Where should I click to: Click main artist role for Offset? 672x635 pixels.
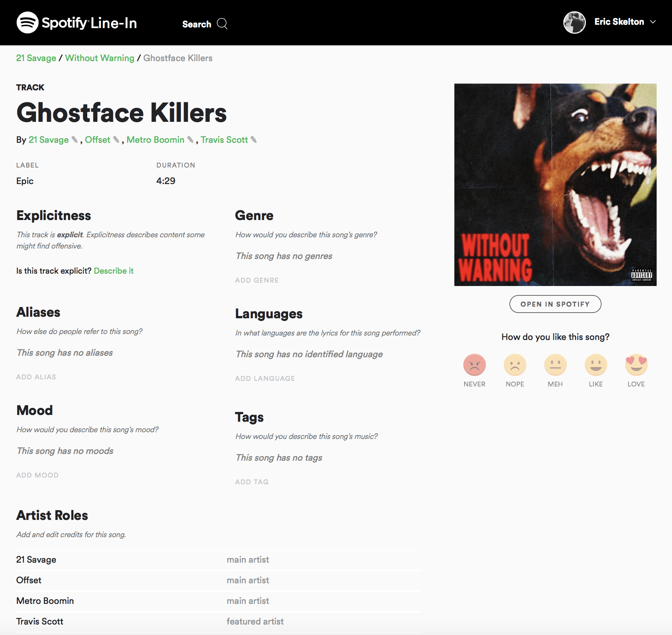(x=248, y=580)
